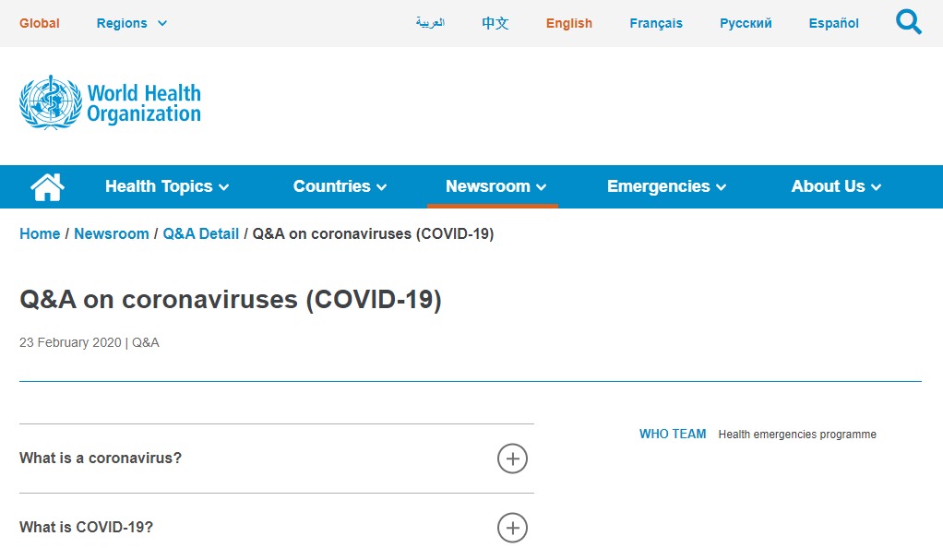Expand the 'What is COVID-19?' plus icon

(512, 528)
